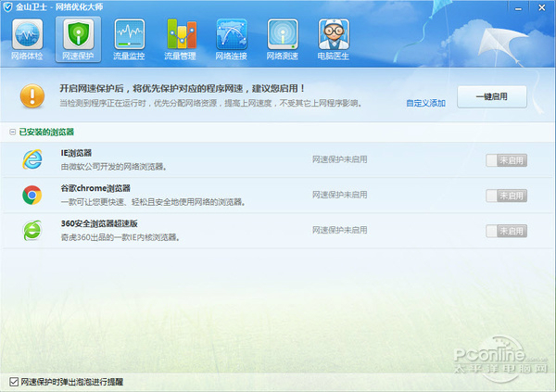
Task: Select the 网速保护 green shield icon
Action: 79,35
